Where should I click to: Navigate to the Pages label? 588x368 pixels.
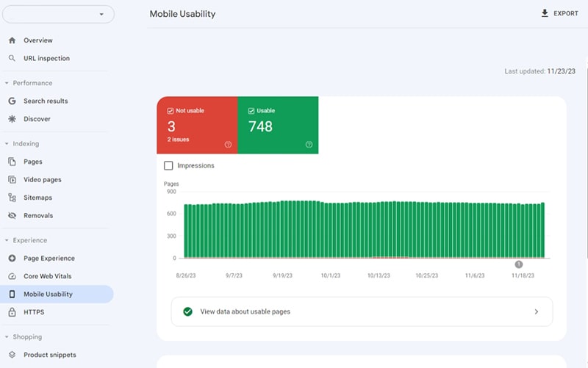click(x=32, y=162)
